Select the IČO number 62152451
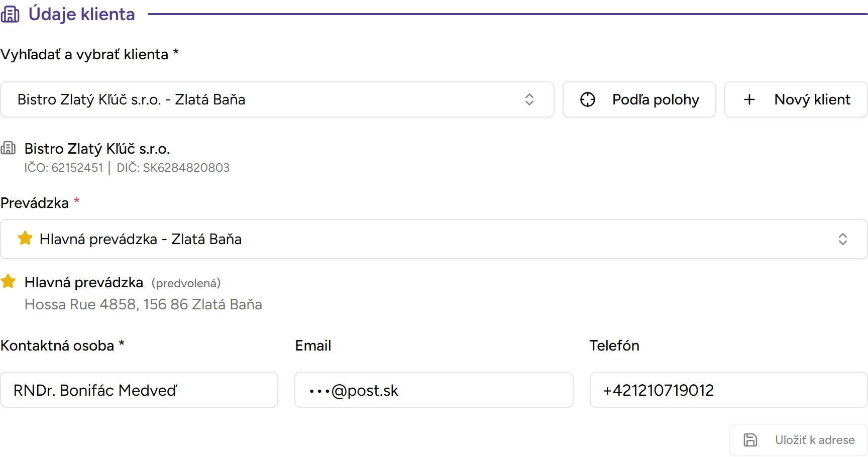This screenshot has width=868, height=457. [x=76, y=168]
